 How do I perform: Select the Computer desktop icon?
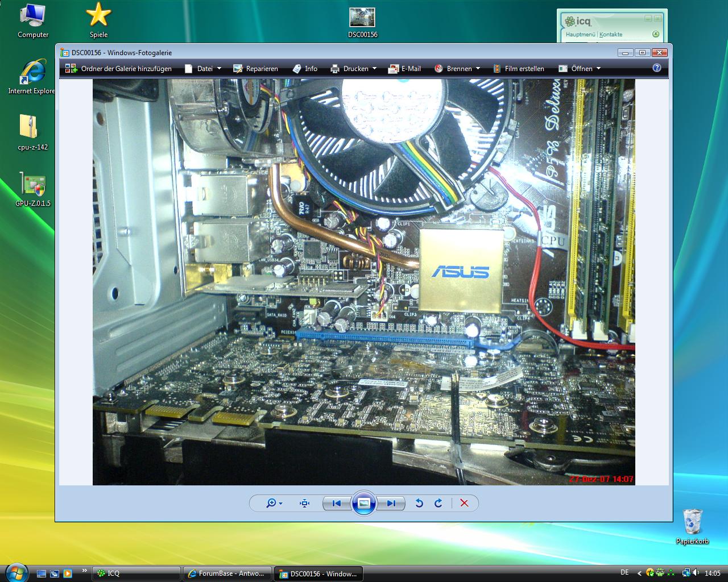(x=33, y=21)
